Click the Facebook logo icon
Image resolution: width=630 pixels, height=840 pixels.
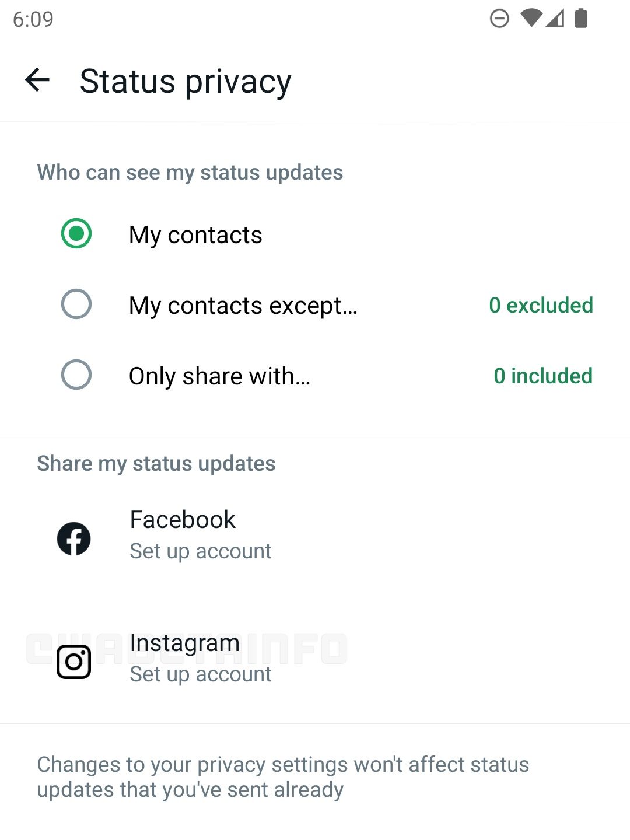[74, 538]
